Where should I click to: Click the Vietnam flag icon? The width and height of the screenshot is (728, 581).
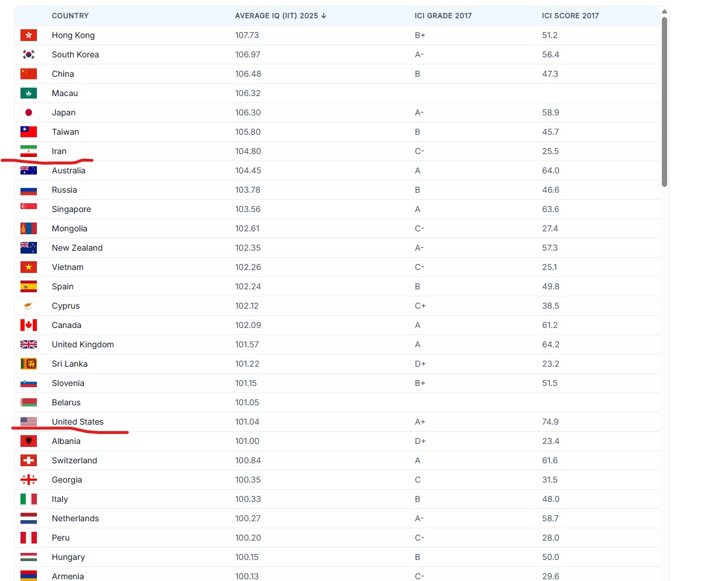coord(29,267)
